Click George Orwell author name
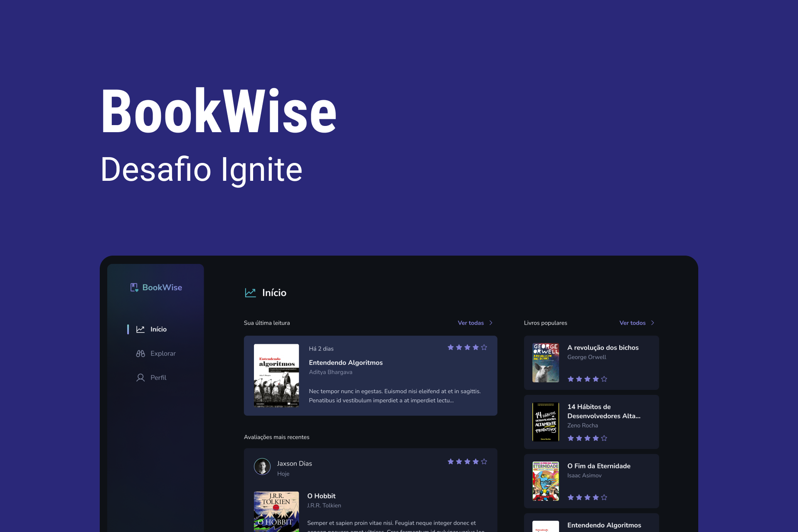 pos(586,357)
